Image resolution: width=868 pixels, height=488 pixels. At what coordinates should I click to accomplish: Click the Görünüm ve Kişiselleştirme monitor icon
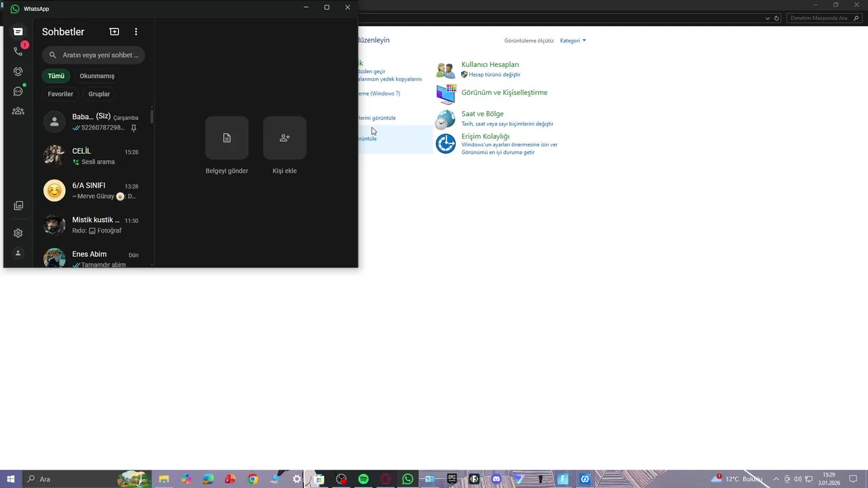click(446, 94)
